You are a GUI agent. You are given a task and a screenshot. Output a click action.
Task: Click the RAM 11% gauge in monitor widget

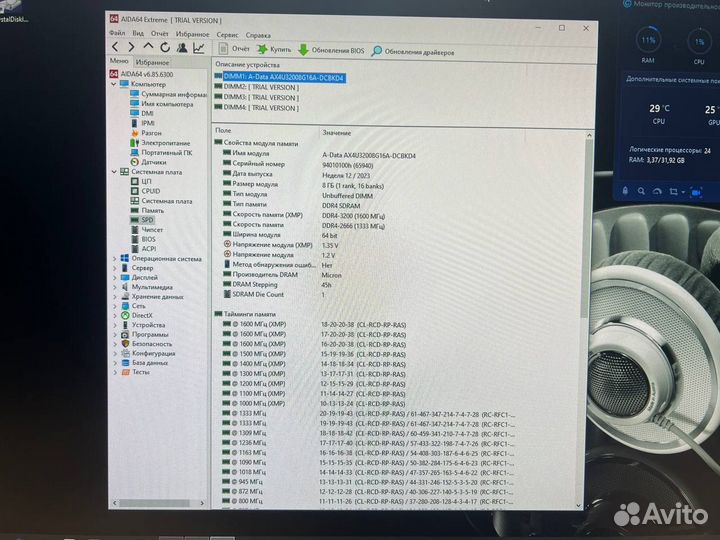[648, 41]
